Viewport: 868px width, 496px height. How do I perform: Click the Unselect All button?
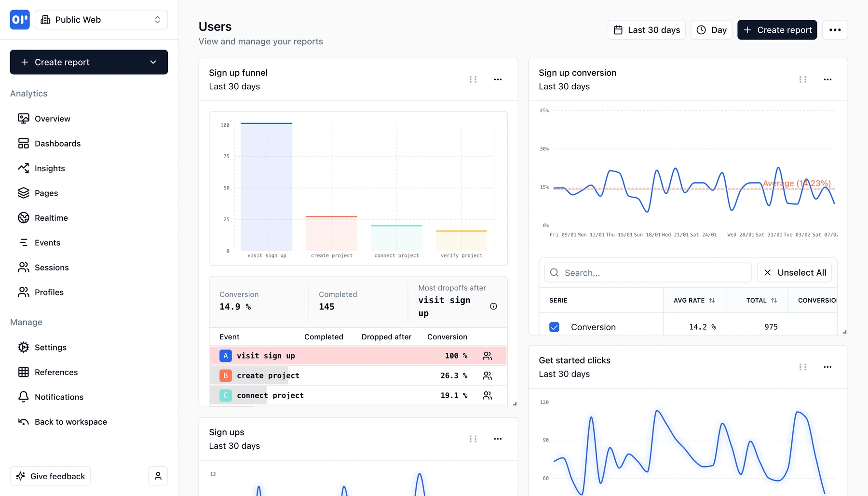794,272
